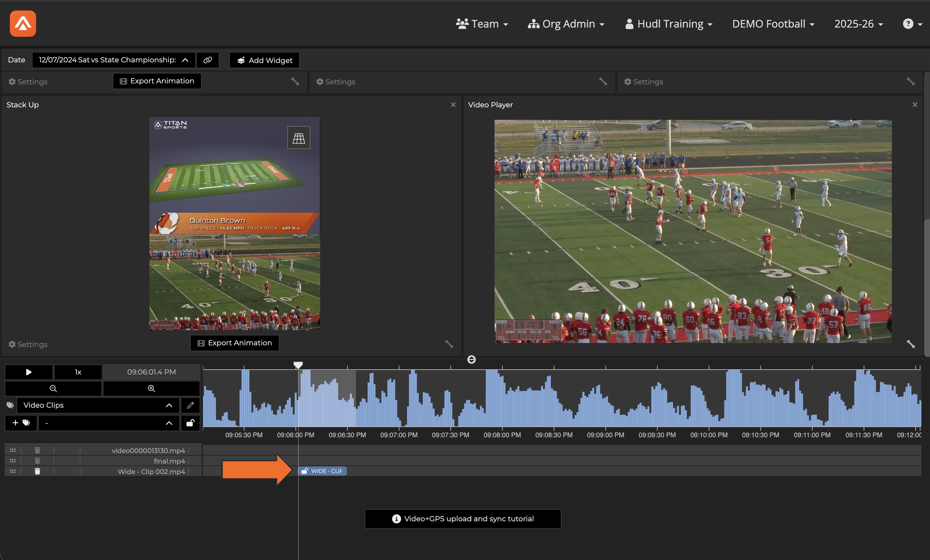Image resolution: width=930 pixels, height=560 pixels.
Task: Expand the dash tag selection dropdown
Action: click(109, 423)
